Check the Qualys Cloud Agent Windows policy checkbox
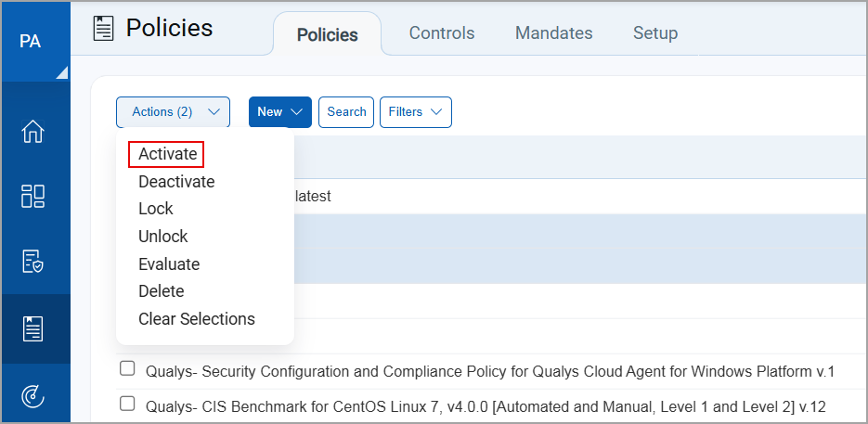 pos(127,368)
